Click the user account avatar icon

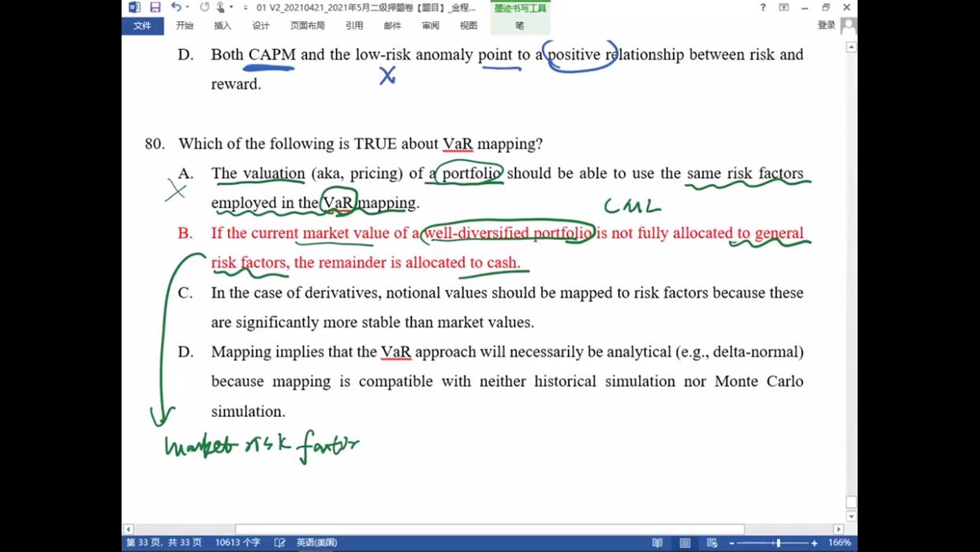(848, 25)
